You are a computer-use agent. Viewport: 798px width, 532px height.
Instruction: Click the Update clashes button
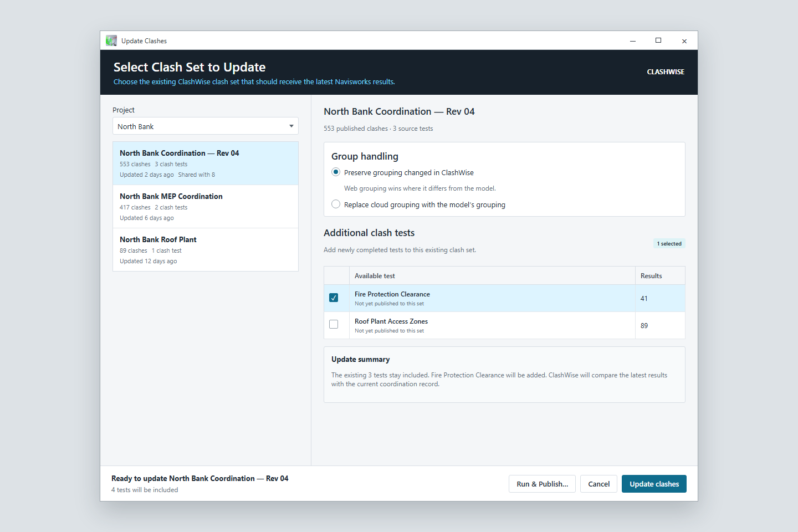pos(654,484)
